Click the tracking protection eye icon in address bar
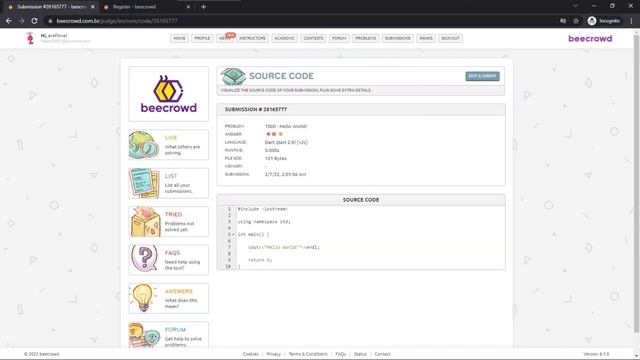The height and width of the screenshot is (360, 640). (563, 21)
